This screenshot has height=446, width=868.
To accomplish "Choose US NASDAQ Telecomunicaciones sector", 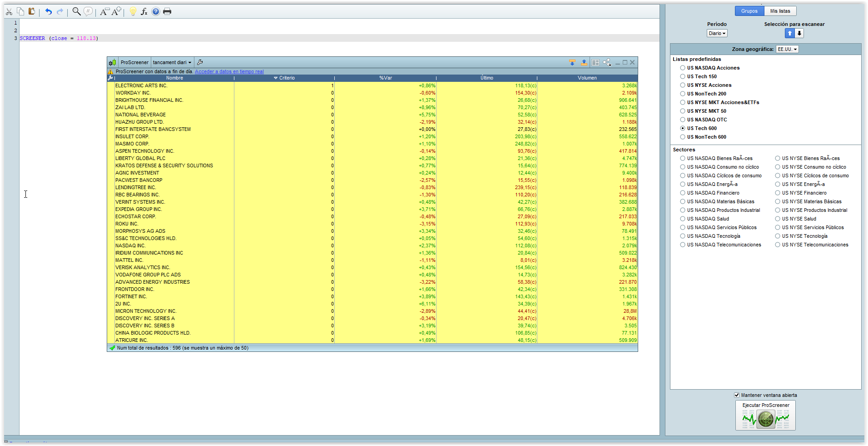I will coord(683,245).
